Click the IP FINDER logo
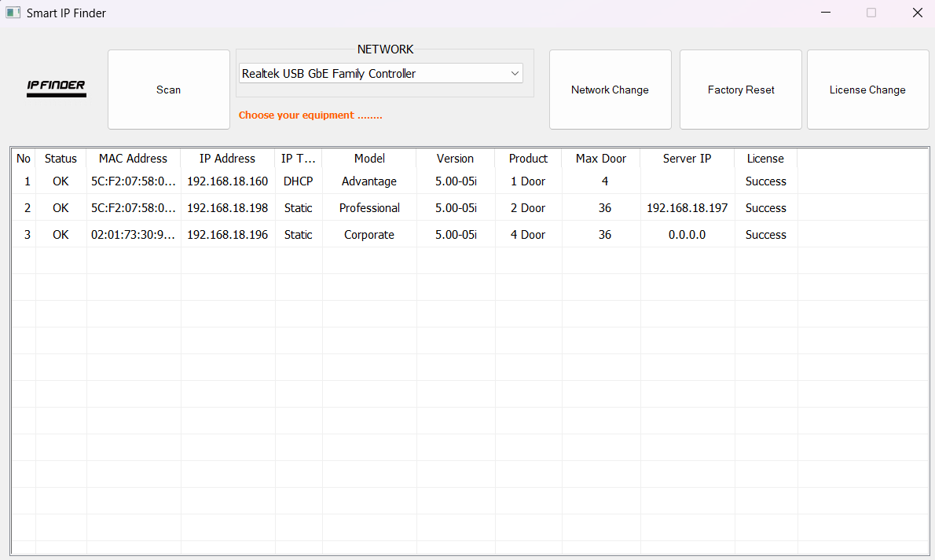 point(56,88)
